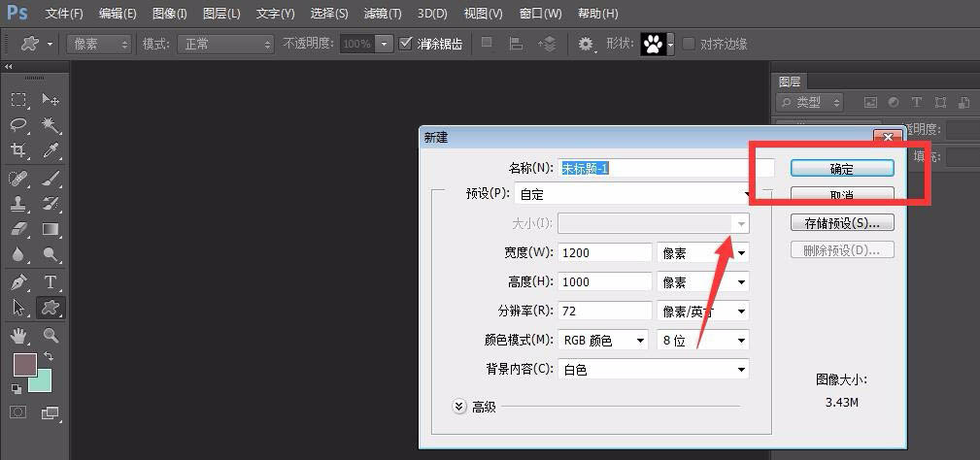The height and width of the screenshot is (460, 980).
Task: Select the Blur tool
Action: [18, 254]
